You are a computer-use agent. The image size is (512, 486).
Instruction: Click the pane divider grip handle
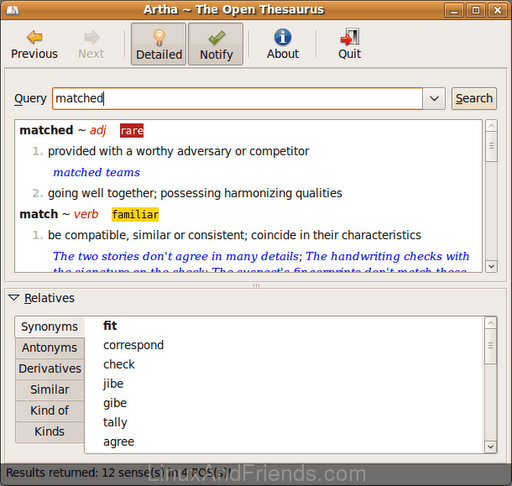click(256, 285)
